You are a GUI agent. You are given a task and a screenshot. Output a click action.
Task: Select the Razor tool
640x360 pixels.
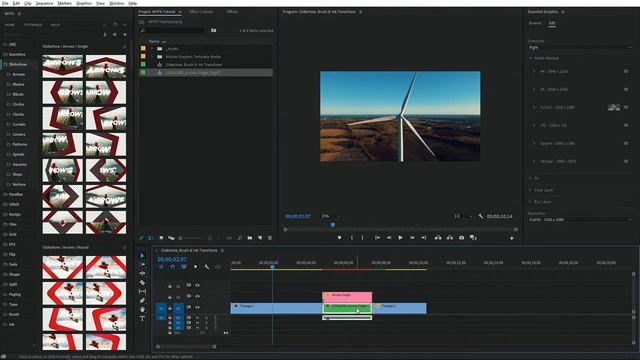pyautogui.click(x=142, y=282)
